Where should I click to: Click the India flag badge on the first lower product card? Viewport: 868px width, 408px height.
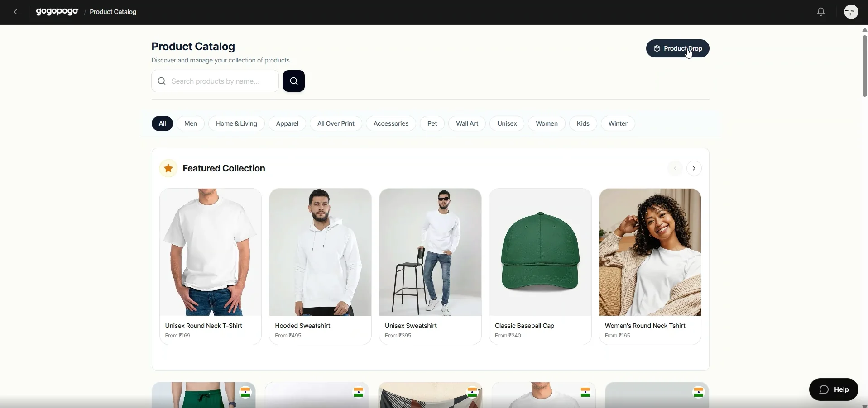pyautogui.click(x=246, y=393)
